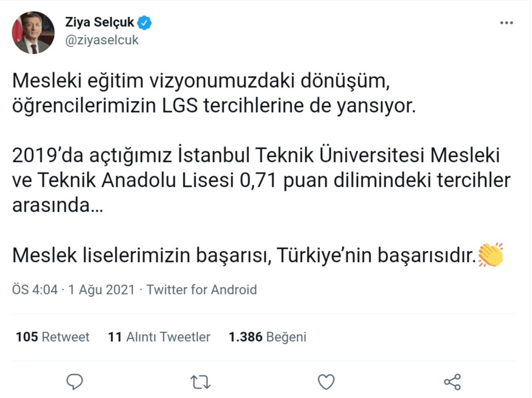Click the heart icon to unlike later
The width and height of the screenshot is (532, 398).
coord(326,381)
